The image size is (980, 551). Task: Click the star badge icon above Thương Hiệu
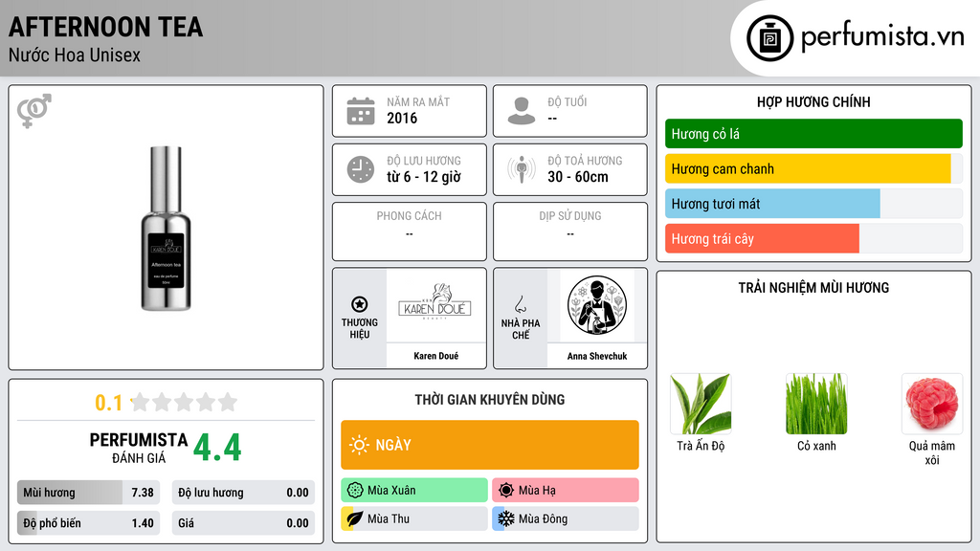pyautogui.click(x=360, y=304)
